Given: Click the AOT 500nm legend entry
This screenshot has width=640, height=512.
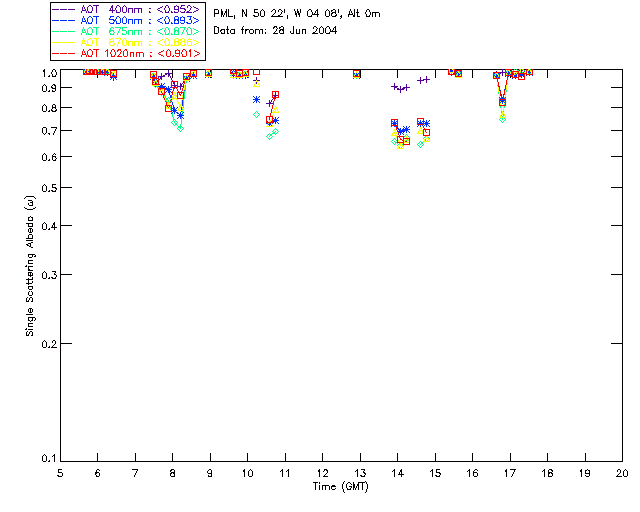Looking at the screenshot, I should (126, 20).
